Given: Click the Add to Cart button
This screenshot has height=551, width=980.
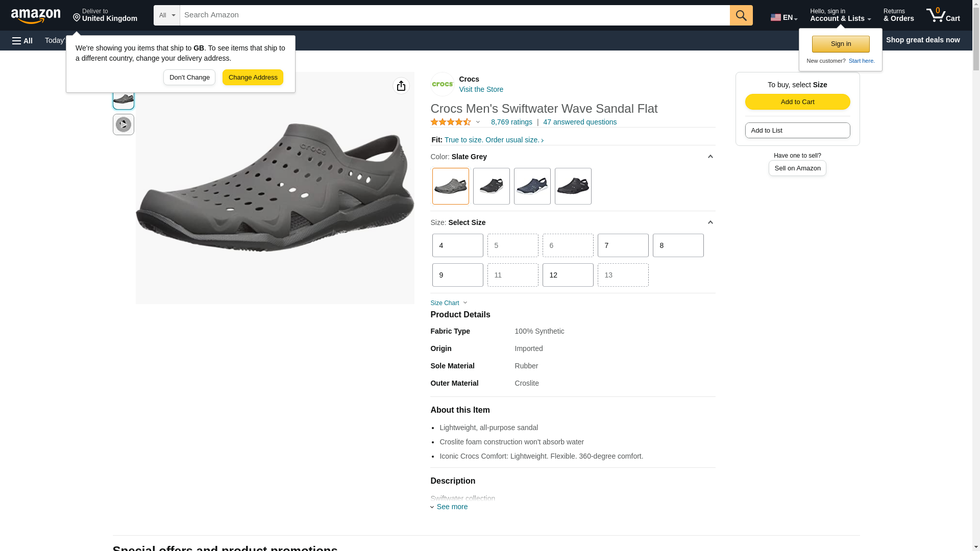Looking at the screenshot, I should (x=797, y=102).
